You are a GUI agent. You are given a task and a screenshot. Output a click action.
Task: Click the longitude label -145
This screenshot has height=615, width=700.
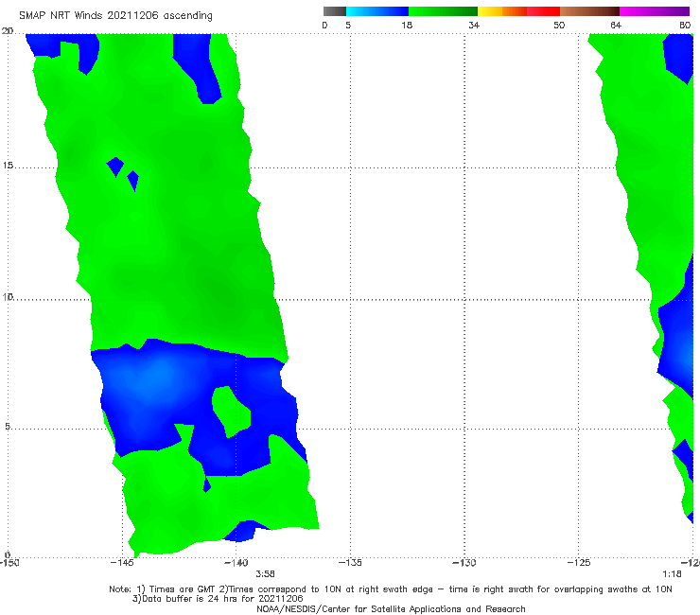point(122,563)
